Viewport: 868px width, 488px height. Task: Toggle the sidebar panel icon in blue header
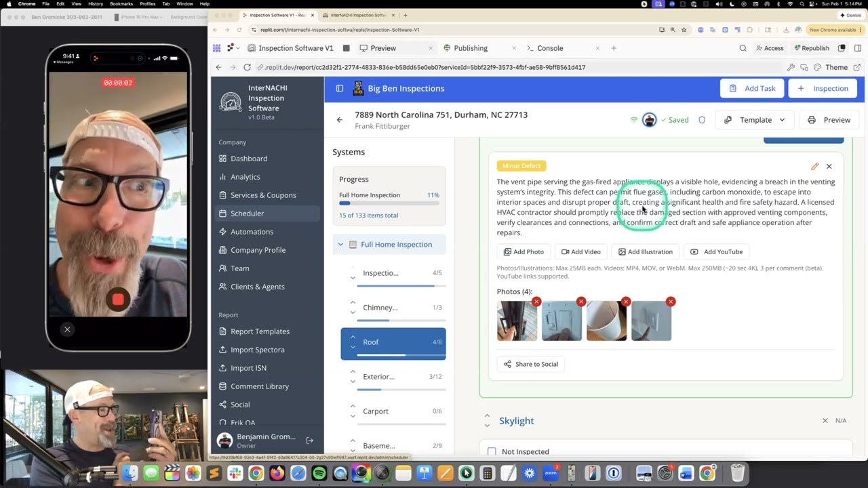click(x=340, y=88)
